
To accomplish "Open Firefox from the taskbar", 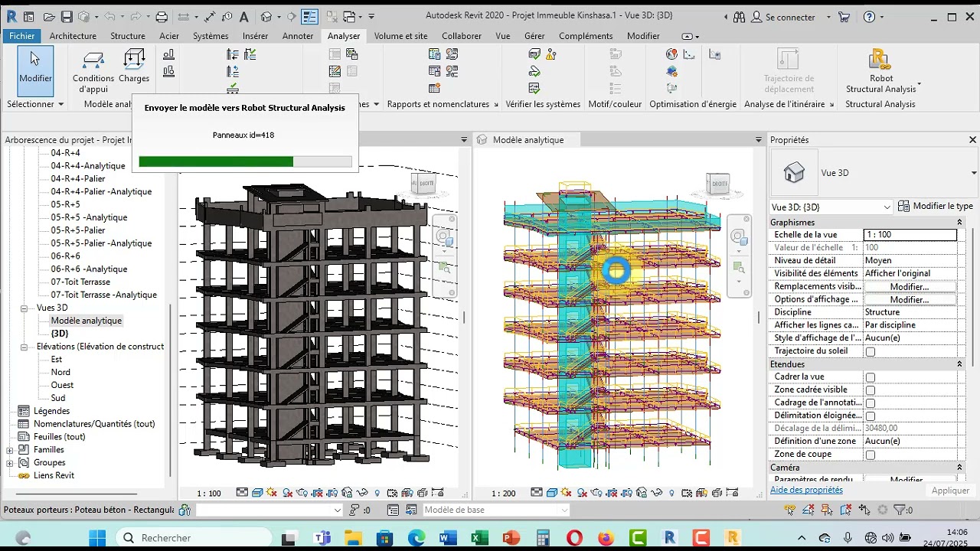I will coord(606,538).
